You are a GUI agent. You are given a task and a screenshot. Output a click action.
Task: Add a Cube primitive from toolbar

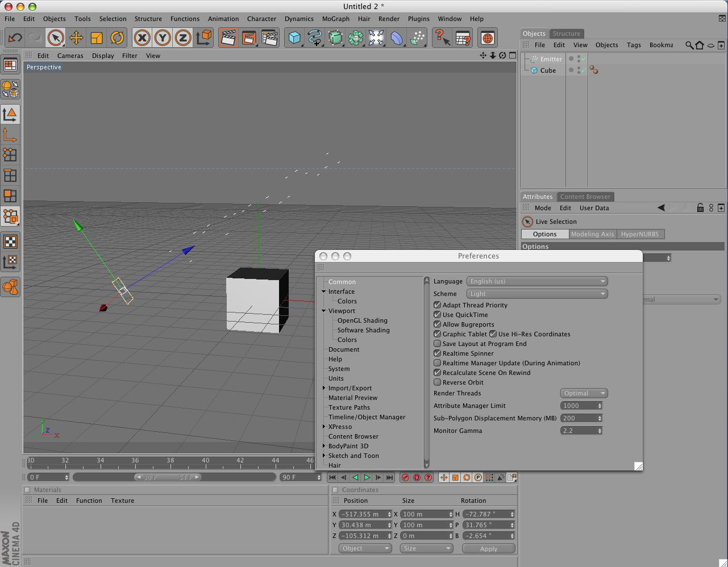[x=294, y=38]
